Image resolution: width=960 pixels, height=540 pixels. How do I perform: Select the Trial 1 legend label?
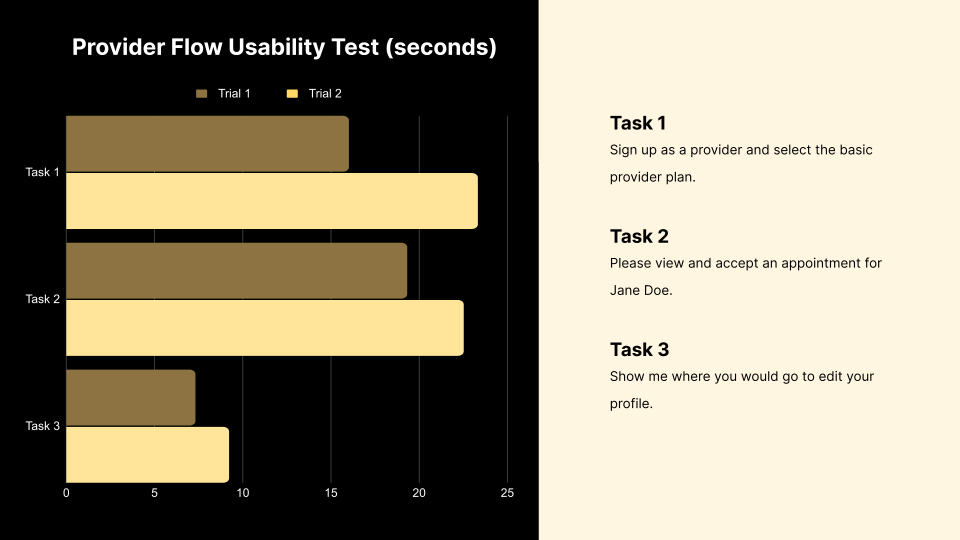pyautogui.click(x=234, y=93)
